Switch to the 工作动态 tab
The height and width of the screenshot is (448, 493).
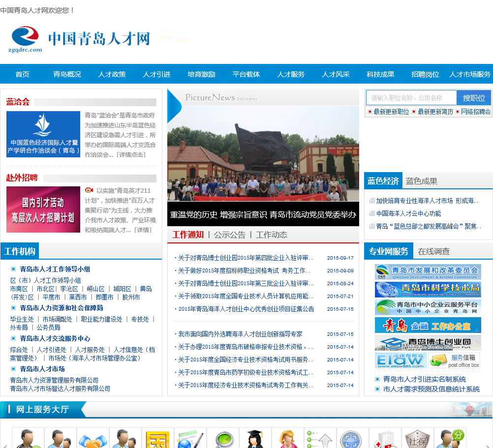pyautogui.click(x=271, y=235)
